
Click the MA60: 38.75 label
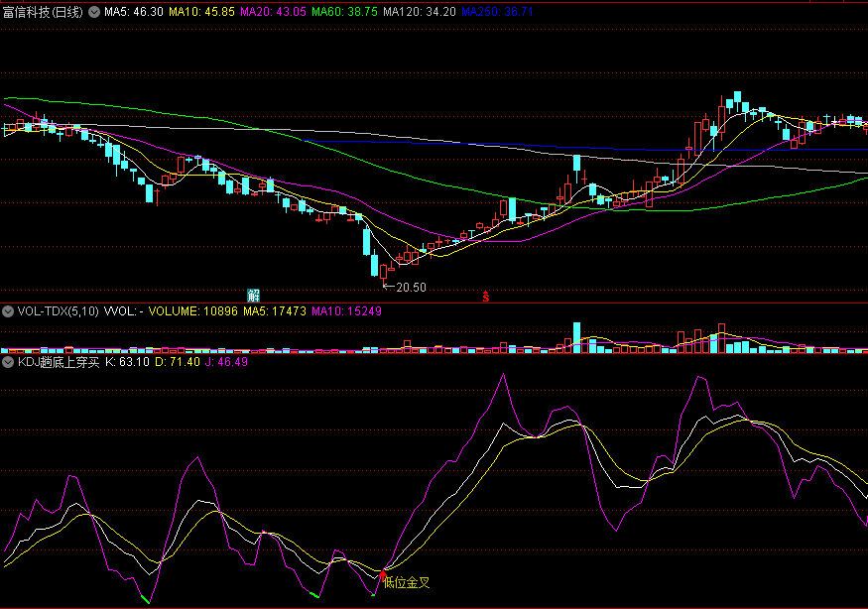[x=344, y=12]
